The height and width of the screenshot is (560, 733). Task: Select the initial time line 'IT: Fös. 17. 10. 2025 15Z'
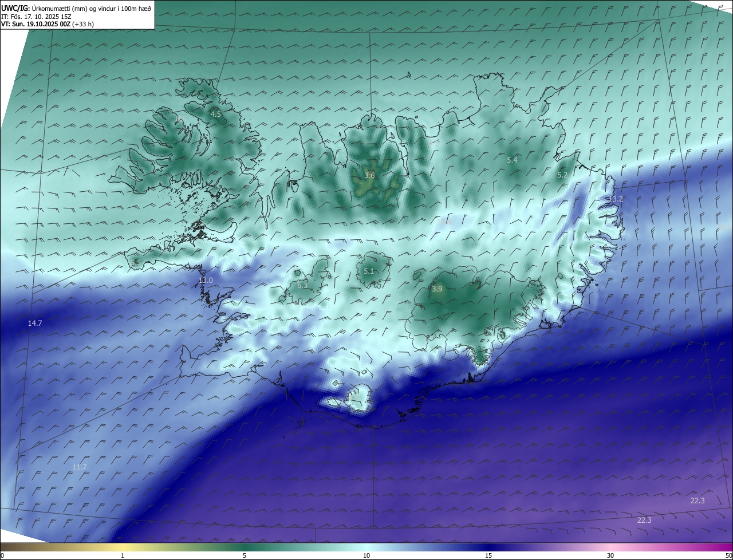click(36, 16)
